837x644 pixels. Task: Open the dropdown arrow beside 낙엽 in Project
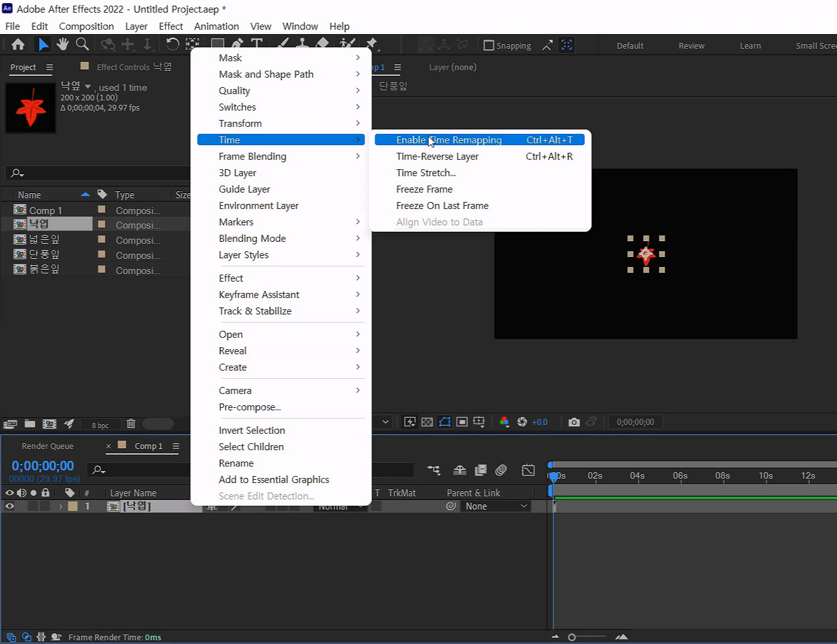88,86
